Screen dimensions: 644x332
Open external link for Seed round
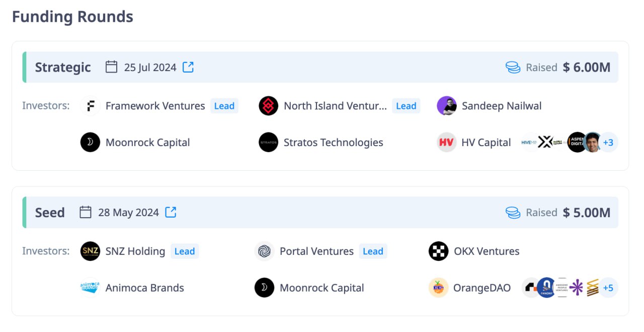coord(171,212)
